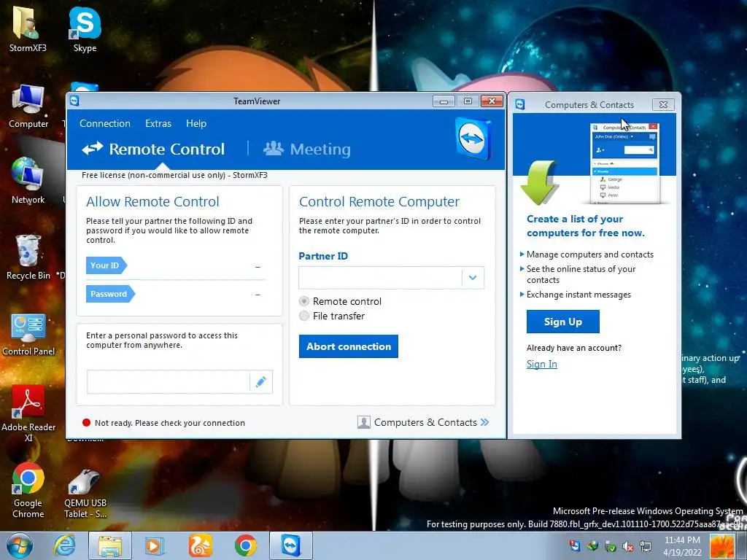Click the Abort connection button
This screenshot has width=747, height=560.
tap(349, 346)
